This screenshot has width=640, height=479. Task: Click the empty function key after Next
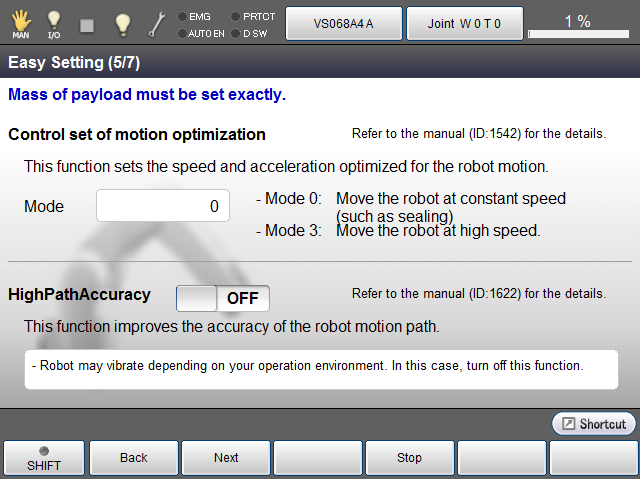pos(318,458)
